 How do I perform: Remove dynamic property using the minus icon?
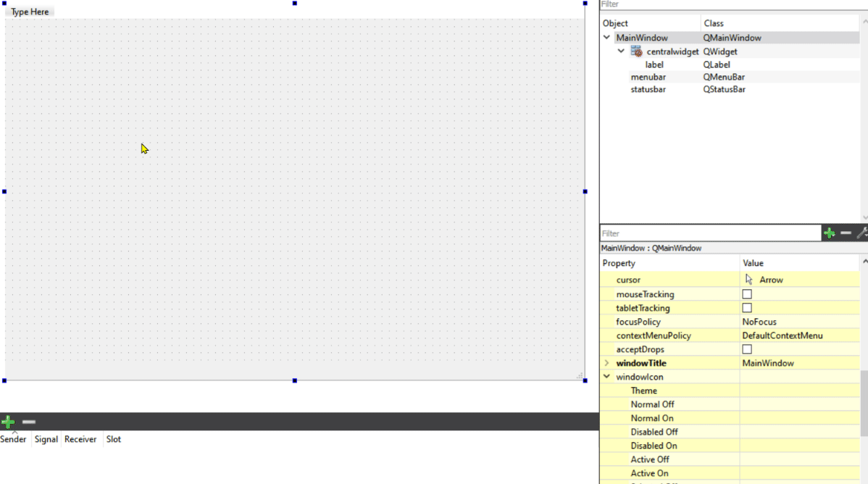pos(846,233)
